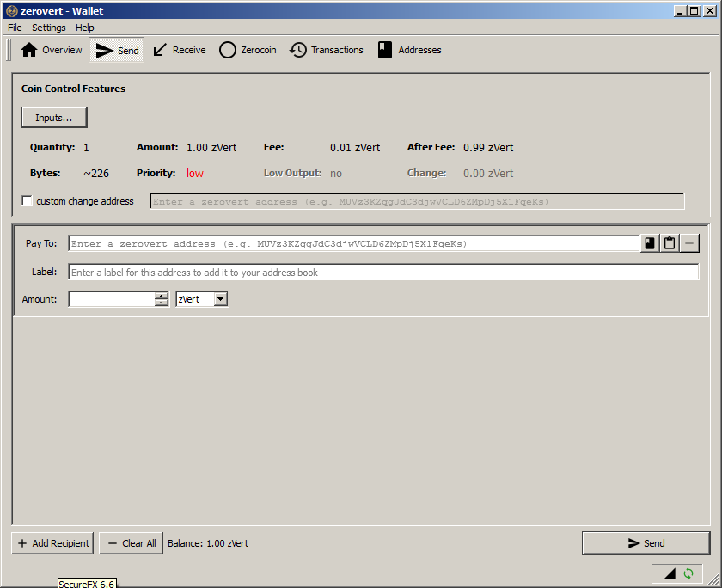Open the Addresses tab
This screenshot has height=588, width=722.
pyautogui.click(x=409, y=50)
